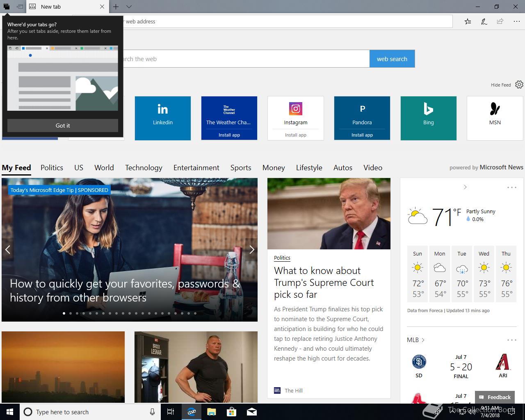Click the Trump article photo thumbnail
This screenshot has width=525, height=420.
point(329,214)
